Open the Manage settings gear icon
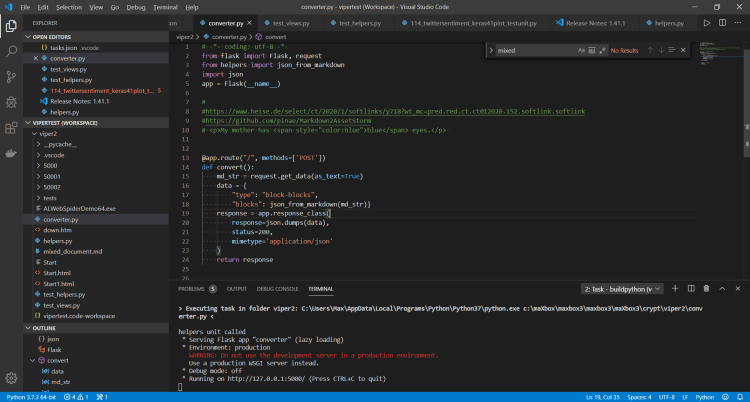The height and width of the screenshot is (402, 750). click(x=11, y=378)
